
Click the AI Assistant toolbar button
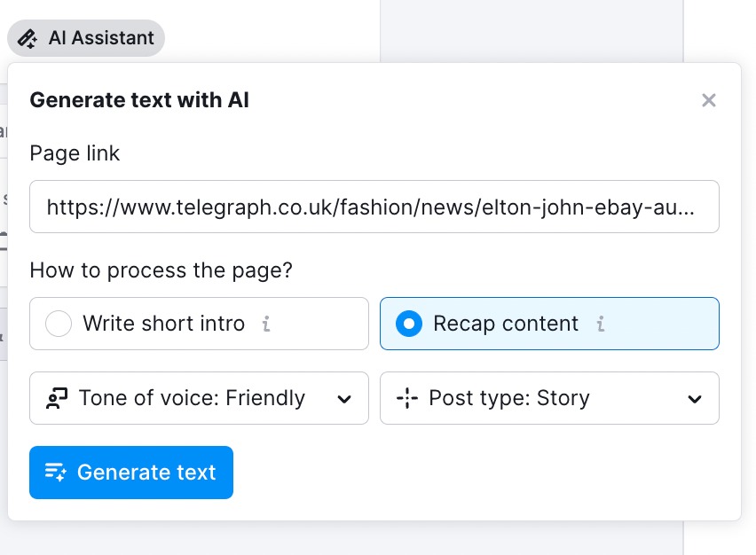pyautogui.click(x=85, y=37)
